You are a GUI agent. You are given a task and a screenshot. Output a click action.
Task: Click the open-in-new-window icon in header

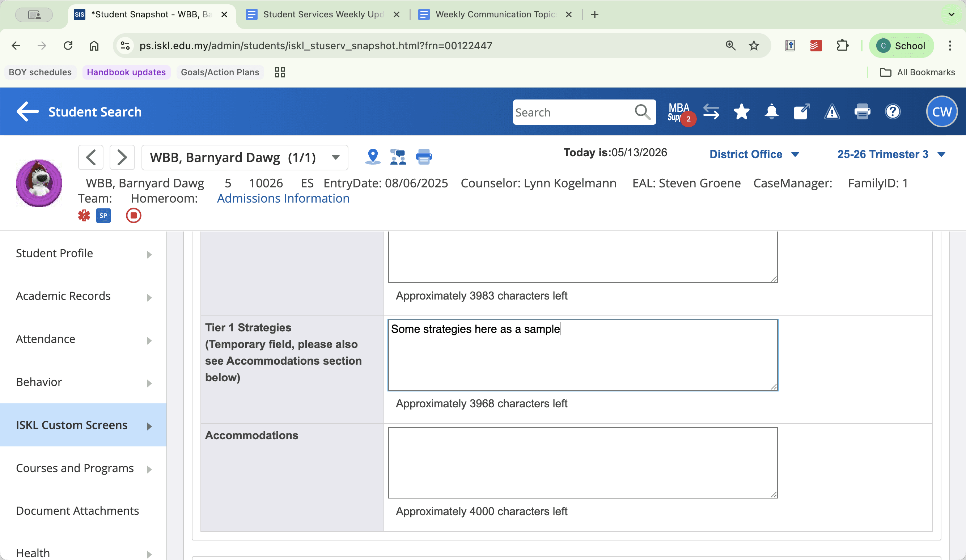click(x=801, y=112)
